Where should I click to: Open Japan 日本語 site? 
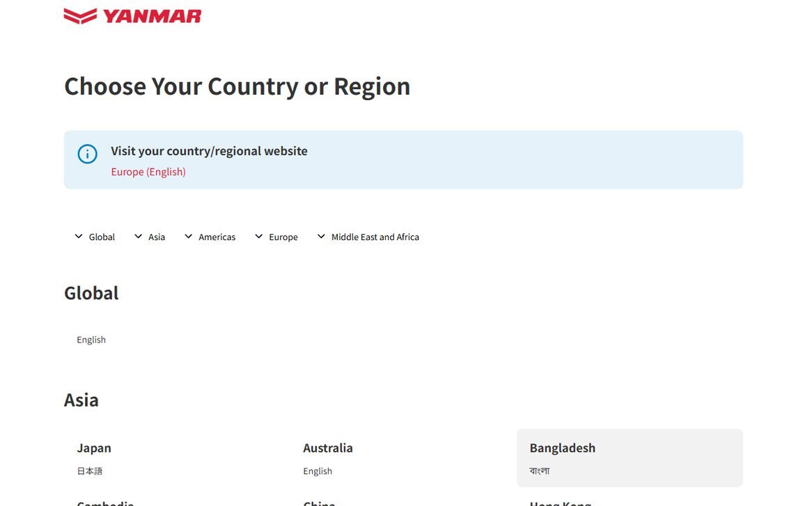pos(90,471)
